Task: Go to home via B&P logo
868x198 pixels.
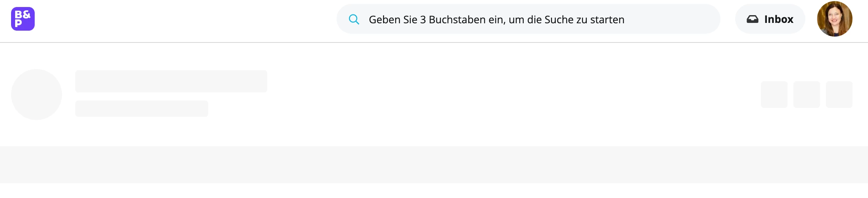Action: [23, 19]
